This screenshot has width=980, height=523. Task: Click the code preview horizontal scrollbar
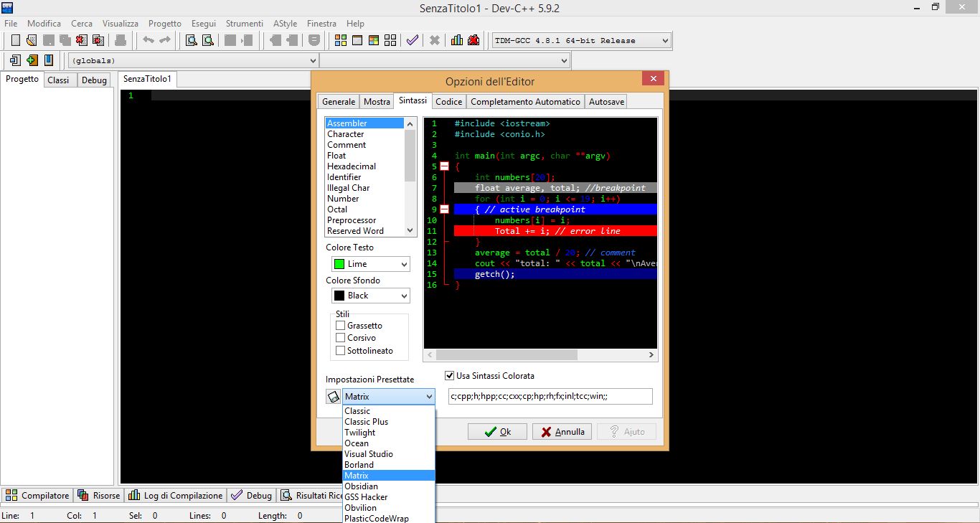click(541, 355)
